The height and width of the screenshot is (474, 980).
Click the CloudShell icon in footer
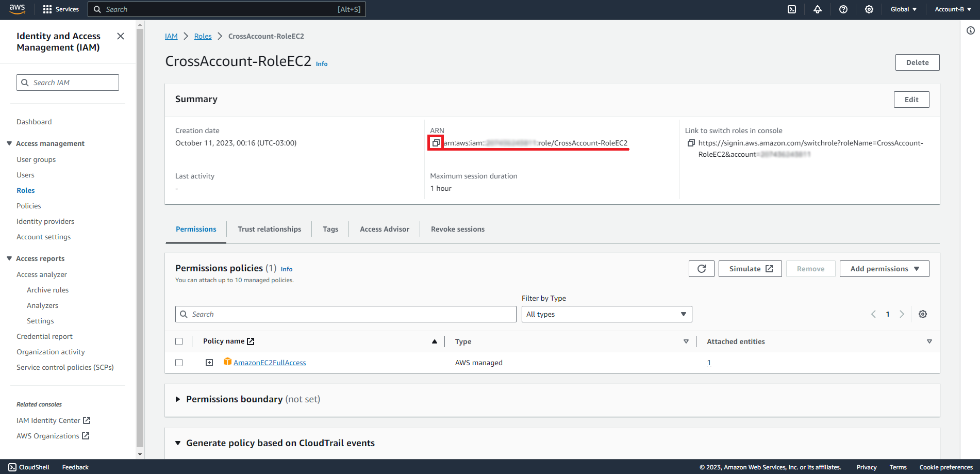pyautogui.click(x=12, y=467)
